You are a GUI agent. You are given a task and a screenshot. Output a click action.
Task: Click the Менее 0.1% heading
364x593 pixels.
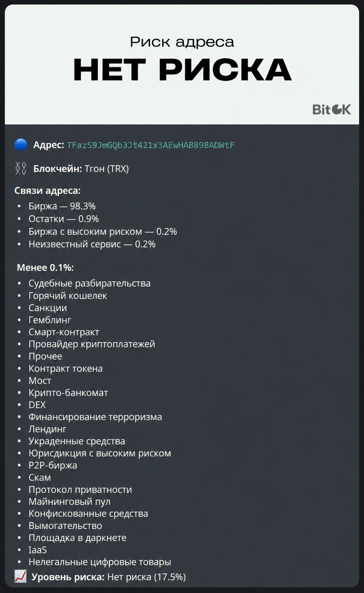45,267
